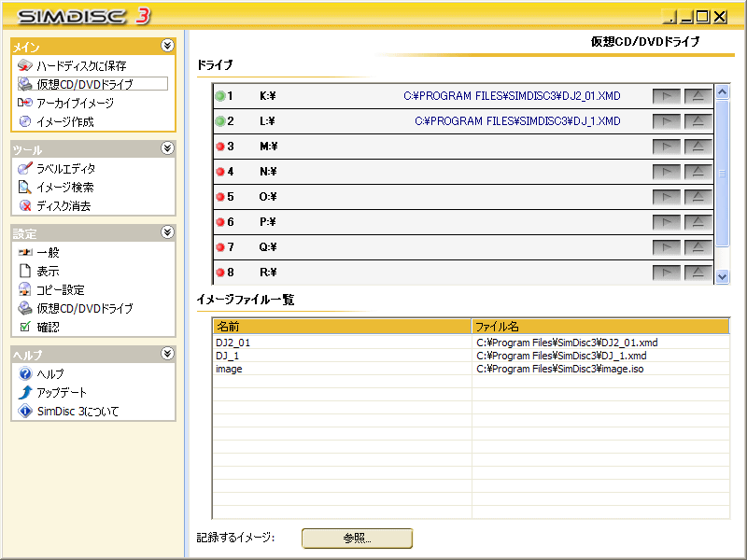Select the DJ2_01 image row
Viewport: 747px width, 560px height.
tap(472, 343)
